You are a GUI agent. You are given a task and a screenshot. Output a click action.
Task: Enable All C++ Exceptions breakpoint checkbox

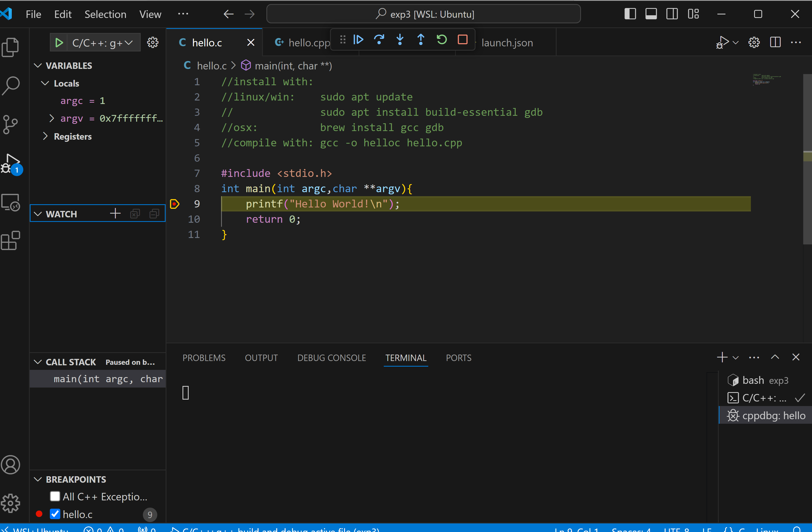(55, 496)
